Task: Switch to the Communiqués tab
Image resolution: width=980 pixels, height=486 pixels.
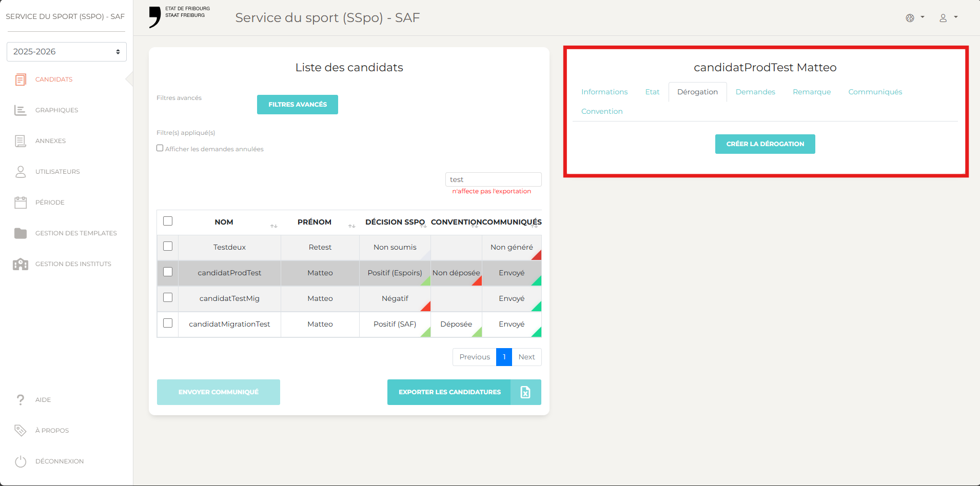Action: [875, 92]
